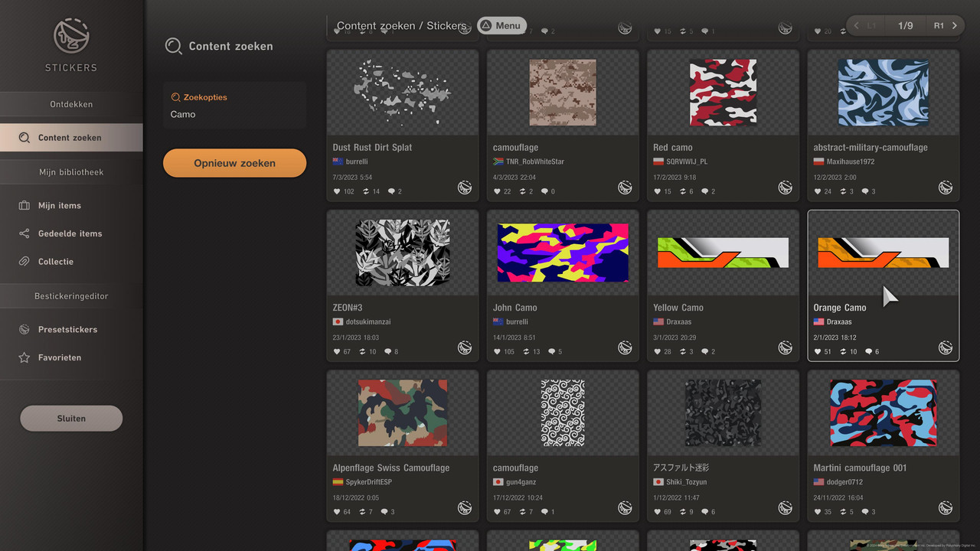980x551 pixels.
Task: Click the share-count icon on Alpenflage Swiss Camouflage
Action: tap(363, 512)
